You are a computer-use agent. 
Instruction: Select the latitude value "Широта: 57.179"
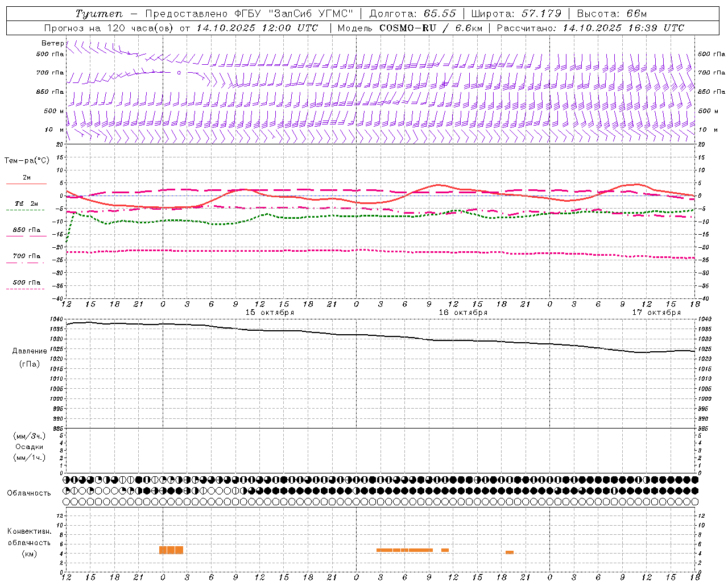point(516,14)
